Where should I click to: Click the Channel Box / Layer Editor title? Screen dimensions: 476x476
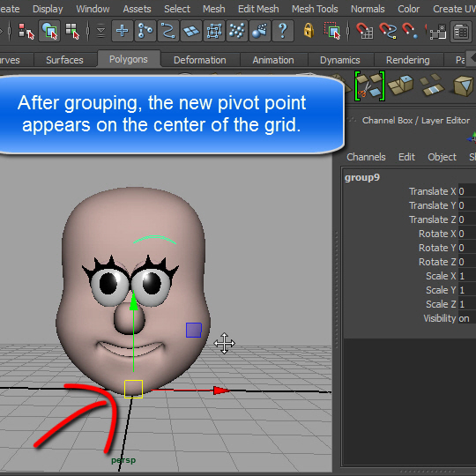click(x=415, y=121)
